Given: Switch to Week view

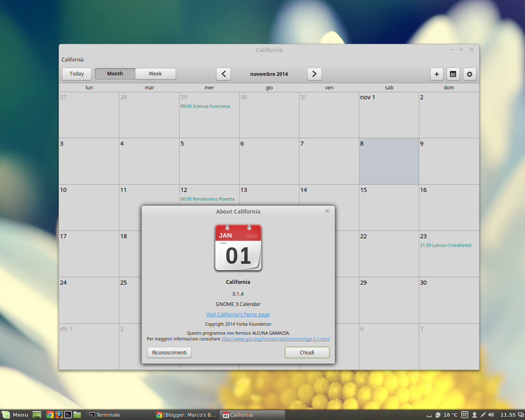Looking at the screenshot, I should (x=155, y=74).
